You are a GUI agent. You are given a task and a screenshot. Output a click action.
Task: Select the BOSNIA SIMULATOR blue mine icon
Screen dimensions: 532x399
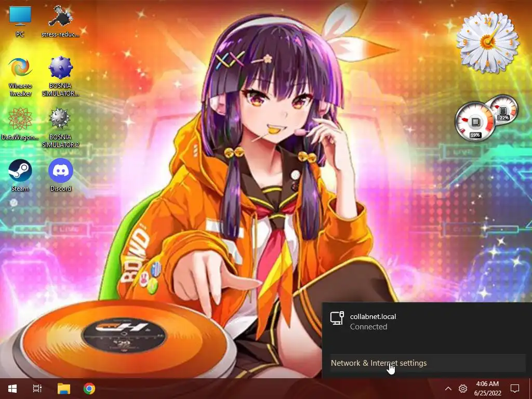point(60,77)
